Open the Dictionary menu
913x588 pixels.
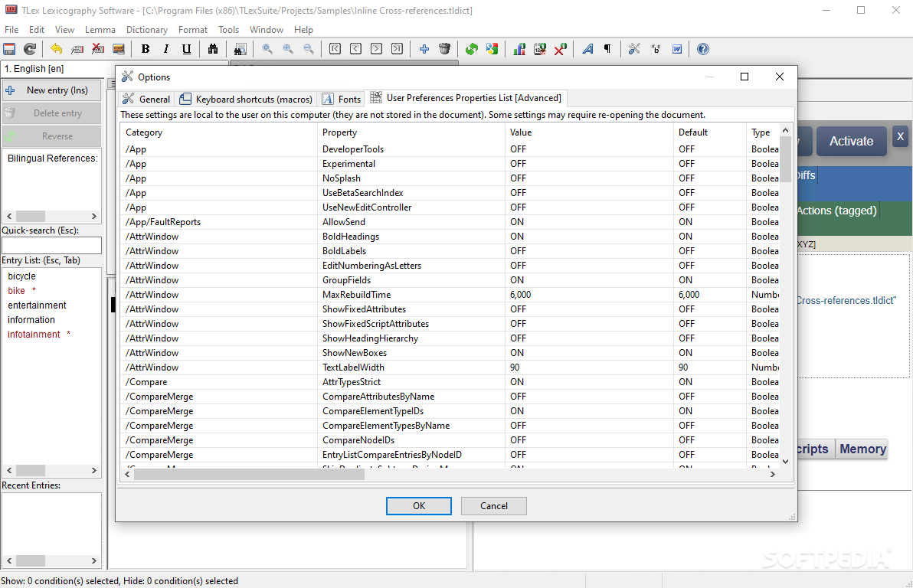pos(147,30)
